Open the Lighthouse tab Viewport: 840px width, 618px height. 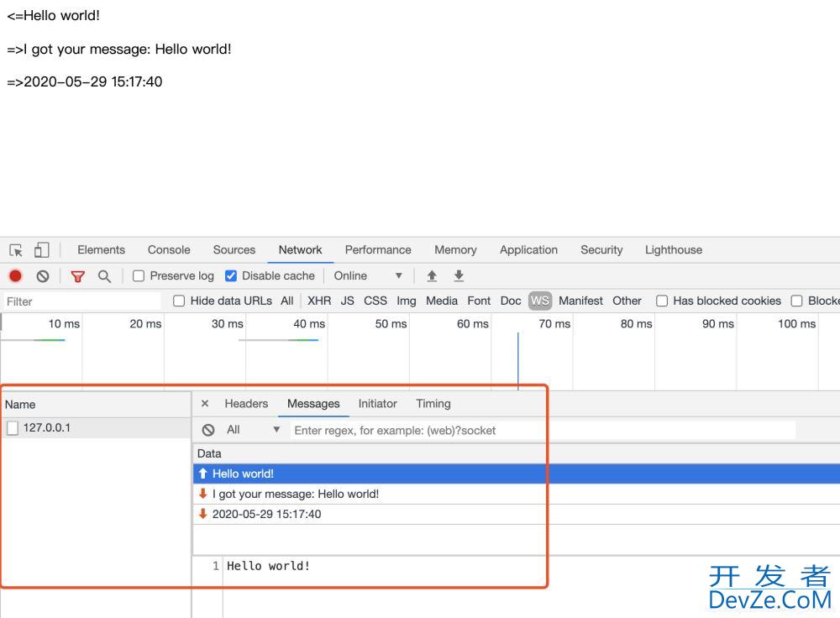pos(674,249)
